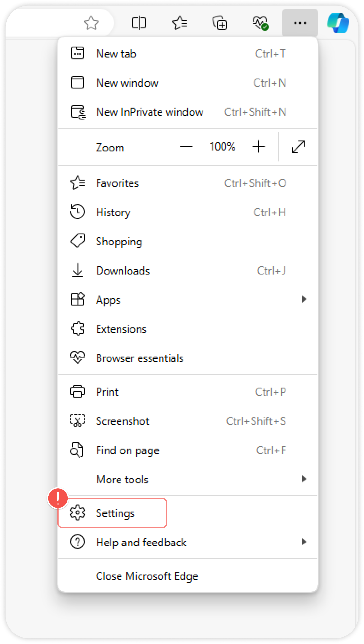Open browsing History
This screenshot has height=644, width=364.
tap(113, 212)
